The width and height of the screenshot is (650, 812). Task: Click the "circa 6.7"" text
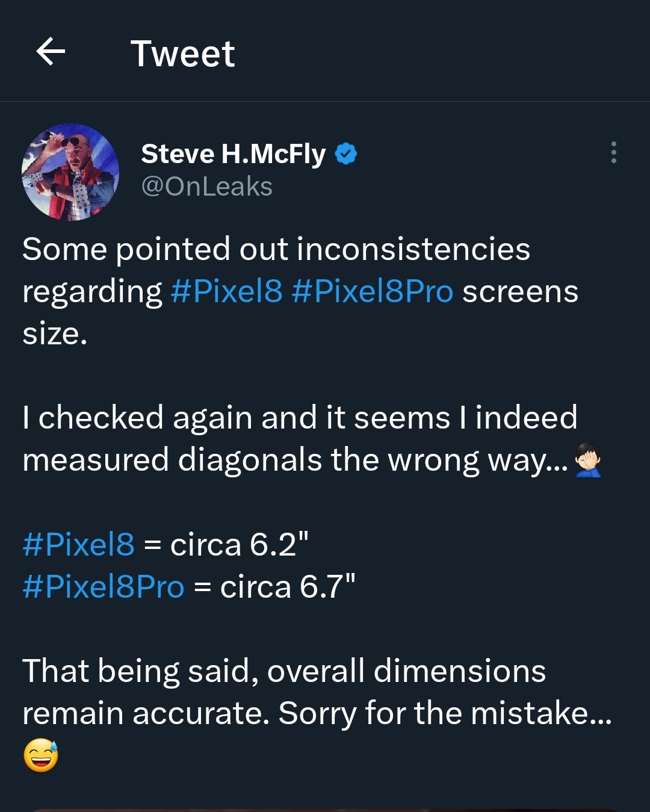(288, 586)
